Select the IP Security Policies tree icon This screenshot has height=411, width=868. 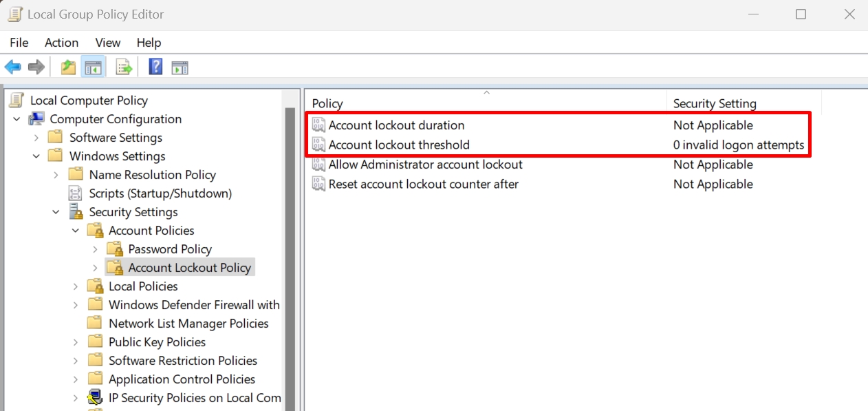pos(95,398)
